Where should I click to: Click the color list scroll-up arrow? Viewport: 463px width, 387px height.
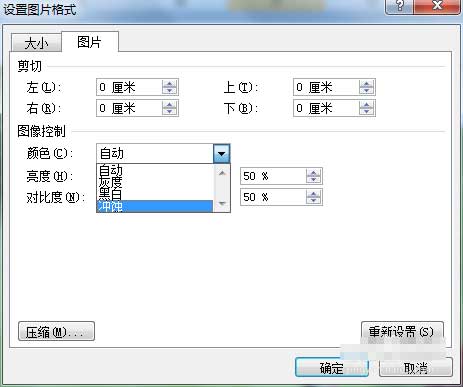click(222, 173)
